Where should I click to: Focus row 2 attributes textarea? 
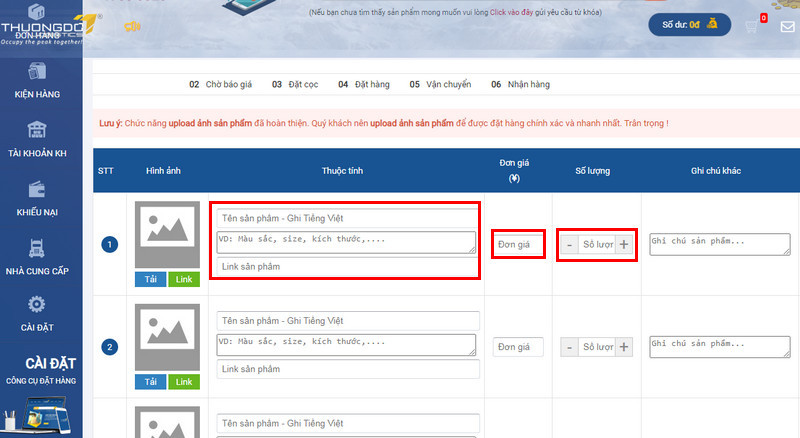(x=346, y=345)
